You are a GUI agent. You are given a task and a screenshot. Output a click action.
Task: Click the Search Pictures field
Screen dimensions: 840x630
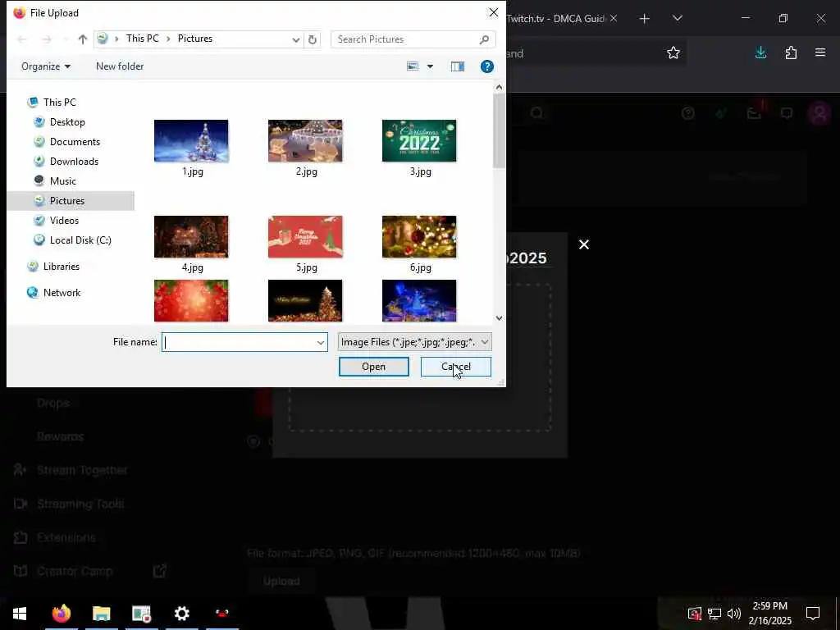coord(413,39)
